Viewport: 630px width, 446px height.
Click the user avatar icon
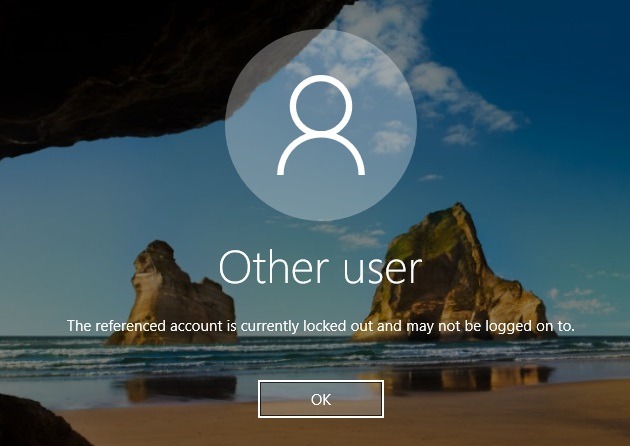[321, 125]
